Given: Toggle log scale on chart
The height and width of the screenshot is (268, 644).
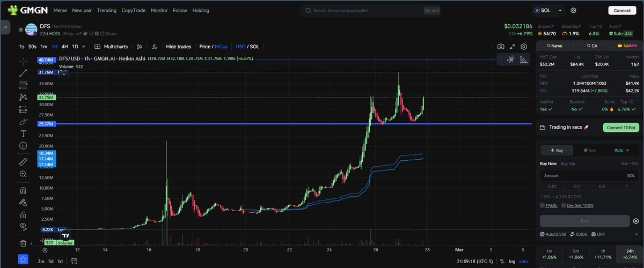Looking at the screenshot, I should click(511, 261).
